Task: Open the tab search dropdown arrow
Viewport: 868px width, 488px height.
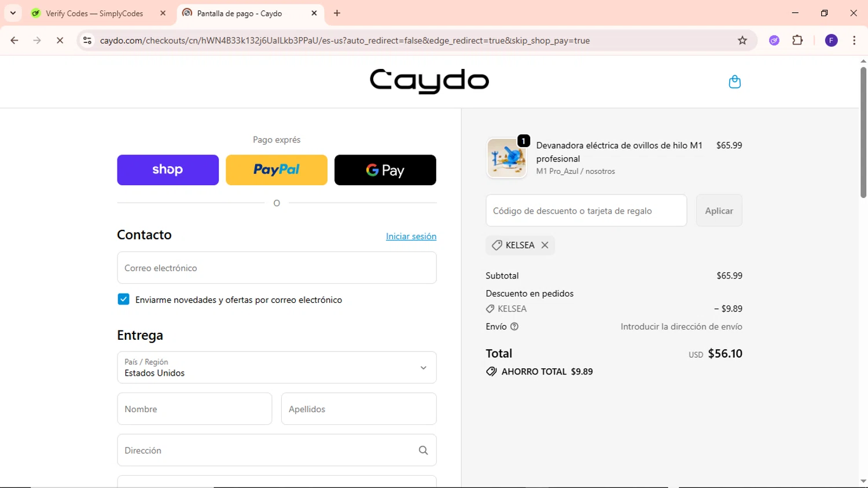Action: point(13,13)
